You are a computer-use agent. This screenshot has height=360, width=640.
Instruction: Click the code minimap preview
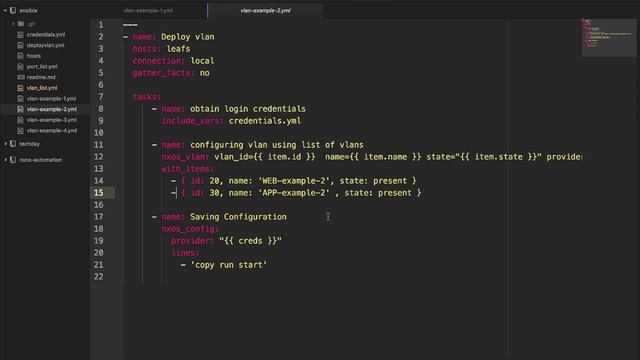609,38
